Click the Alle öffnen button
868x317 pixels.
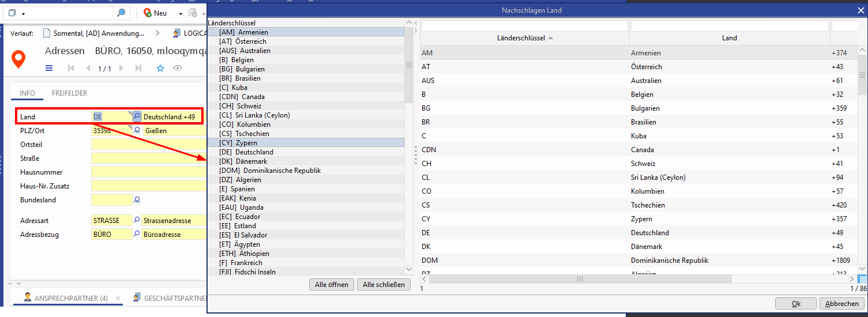point(332,285)
